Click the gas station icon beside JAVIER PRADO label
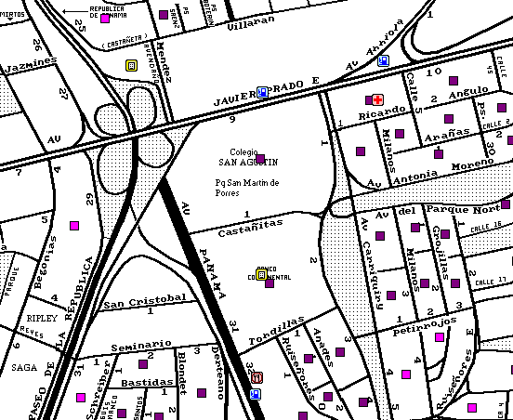This screenshot has width=513, height=420. pos(262,92)
